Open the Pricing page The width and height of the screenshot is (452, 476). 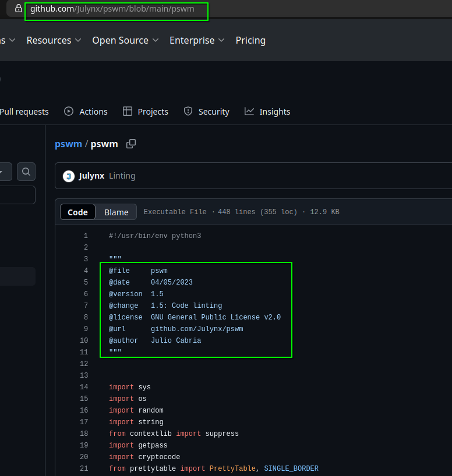[250, 40]
